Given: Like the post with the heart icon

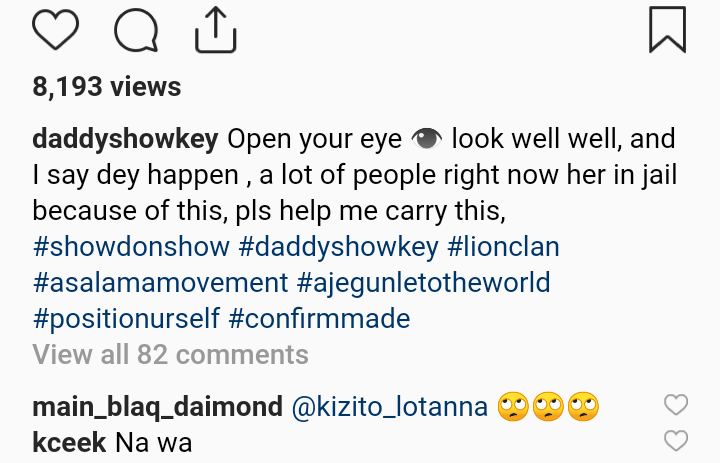Looking at the screenshot, I should (56, 30).
